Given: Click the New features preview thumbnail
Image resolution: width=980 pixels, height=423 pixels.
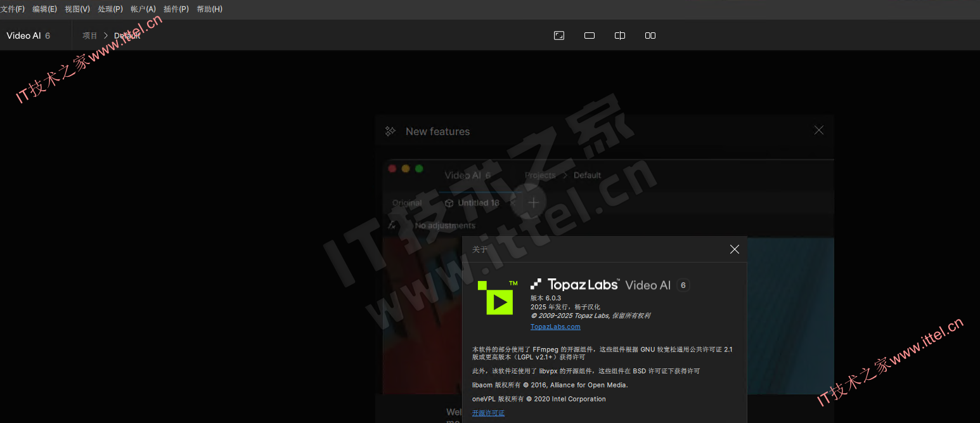Looking at the screenshot, I should click(x=608, y=276).
